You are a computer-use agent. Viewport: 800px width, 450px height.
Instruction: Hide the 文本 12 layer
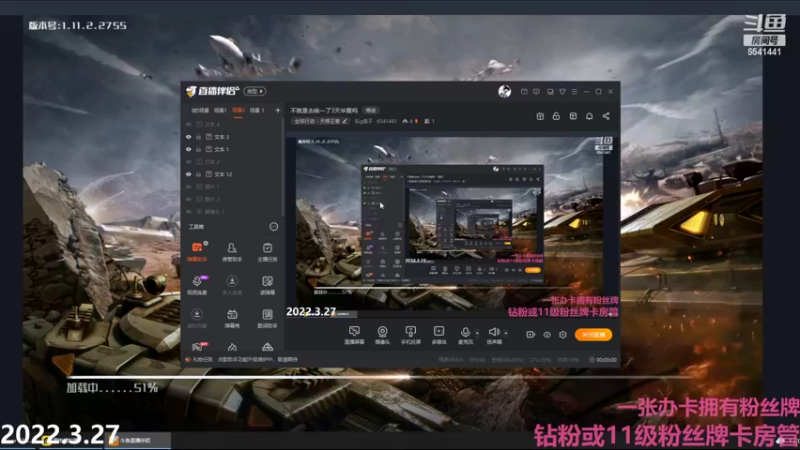(x=189, y=174)
